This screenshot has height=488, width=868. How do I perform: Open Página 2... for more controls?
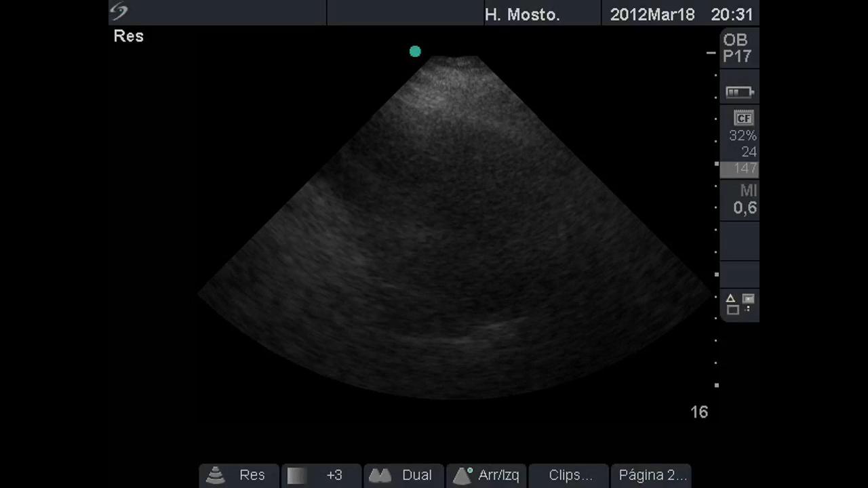click(652, 475)
